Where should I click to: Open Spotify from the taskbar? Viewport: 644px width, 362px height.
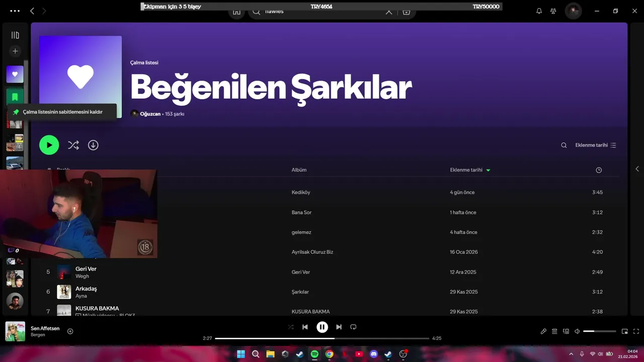coord(314,354)
